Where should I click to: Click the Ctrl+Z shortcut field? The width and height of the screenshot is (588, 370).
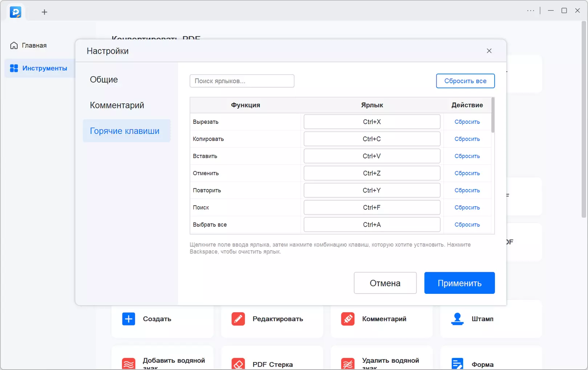click(372, 173)
